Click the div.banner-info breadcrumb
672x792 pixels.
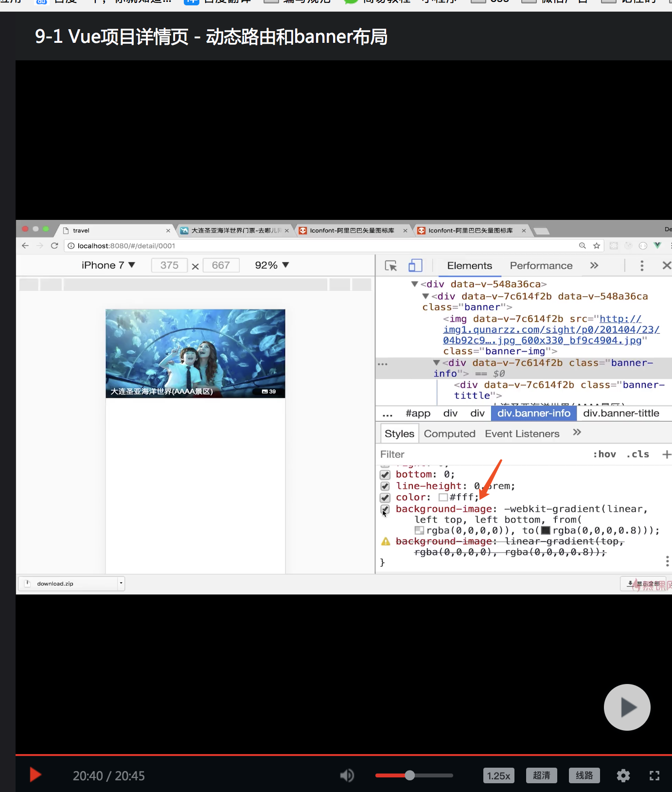(x=534, y=414)
